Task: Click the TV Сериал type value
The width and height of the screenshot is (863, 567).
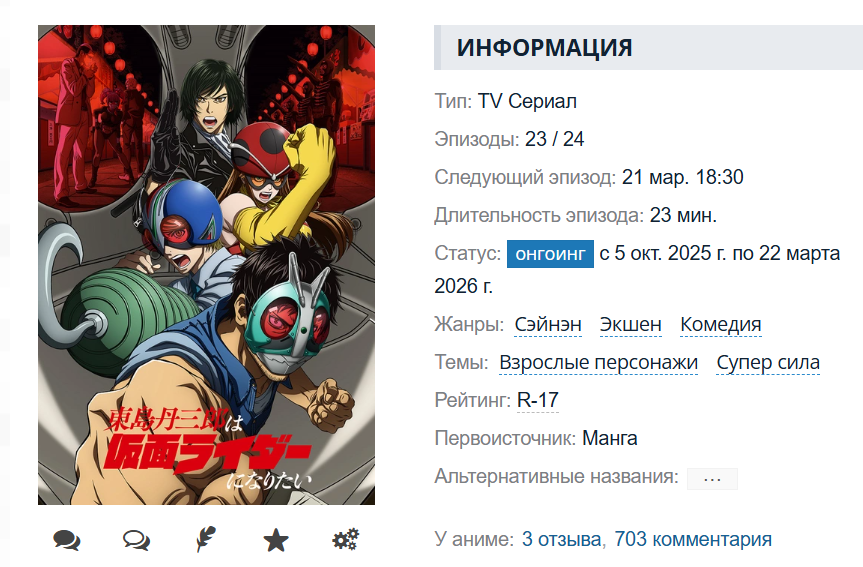Action: point(527,101)
